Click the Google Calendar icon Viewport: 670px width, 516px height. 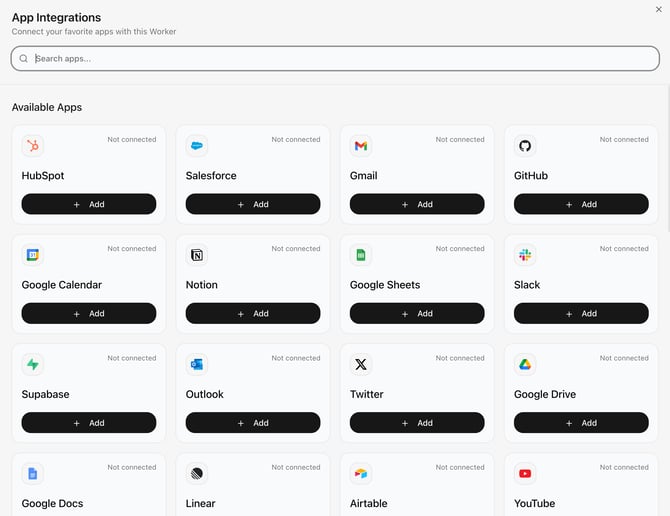(33, 255)
